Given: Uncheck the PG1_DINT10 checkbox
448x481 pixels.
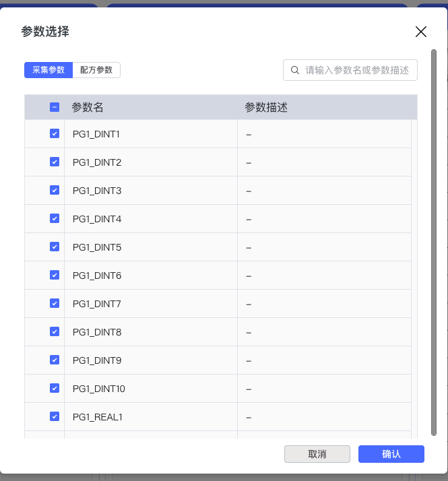Looking at the screenshot, I should 55,389.
